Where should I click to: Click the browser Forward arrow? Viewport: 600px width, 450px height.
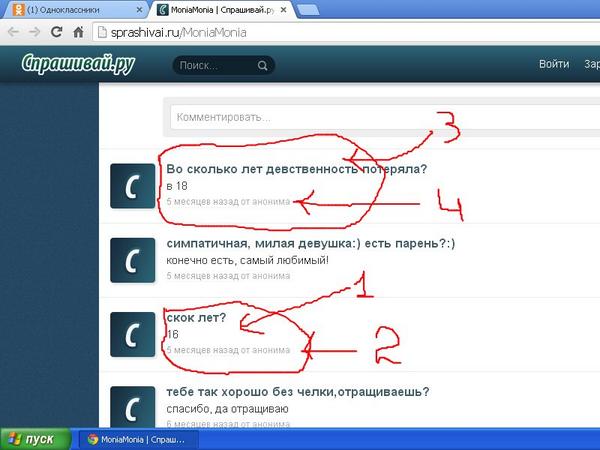click(x=35, y=32)
